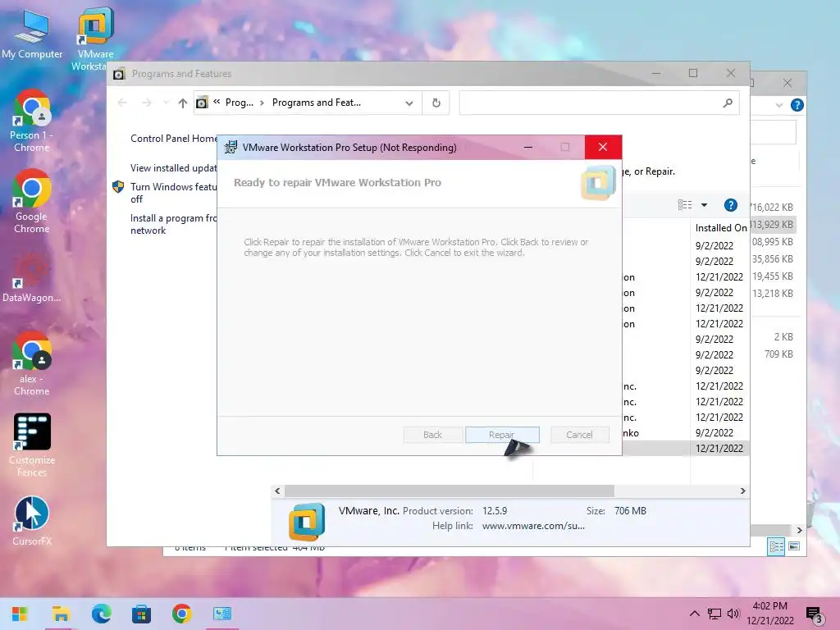Click the Installed On column header
The height and width of the screenshot is (630, 840).
(x=720, y=228)
